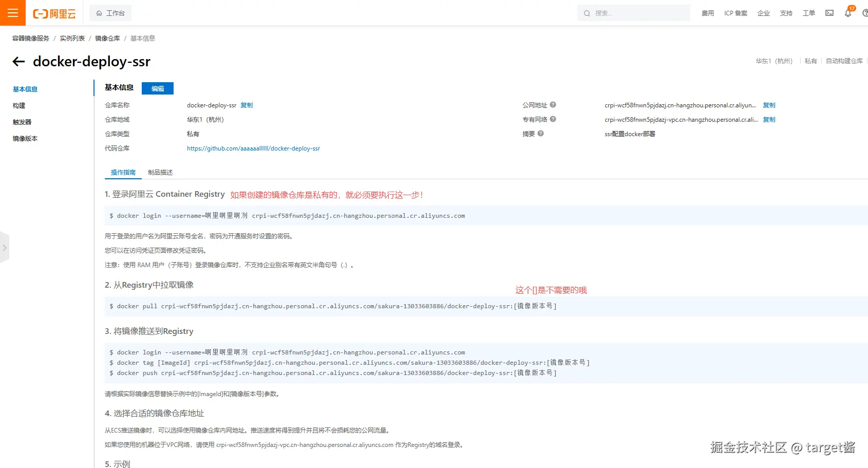The width and height of the screenshot is (868, 468).
Task: Copy the repository name docker-deploy-ssr
Action: [x=247, y=105]
